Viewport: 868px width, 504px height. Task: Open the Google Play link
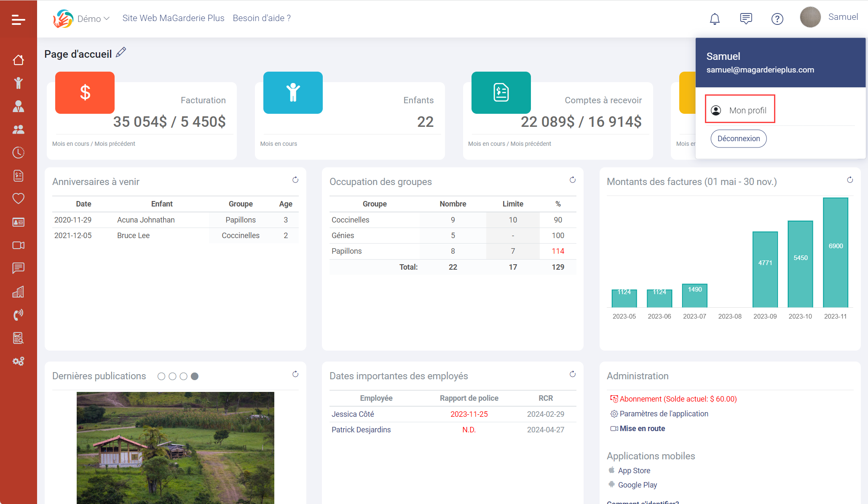click(x=637, y=485)
